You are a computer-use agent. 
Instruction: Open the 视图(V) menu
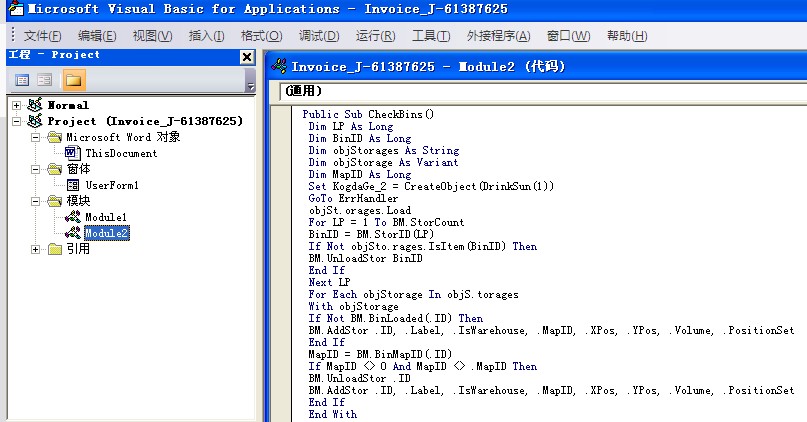(x=152, y=36)
